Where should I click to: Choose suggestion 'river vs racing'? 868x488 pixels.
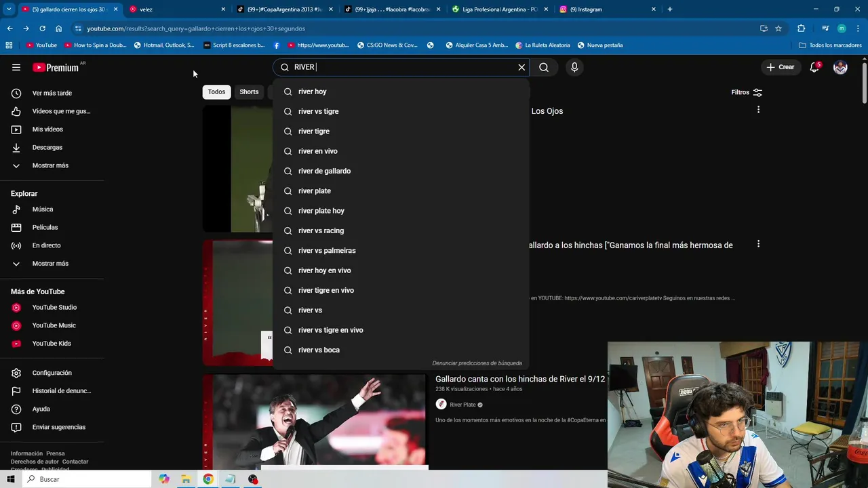click(x=401, y=230)
